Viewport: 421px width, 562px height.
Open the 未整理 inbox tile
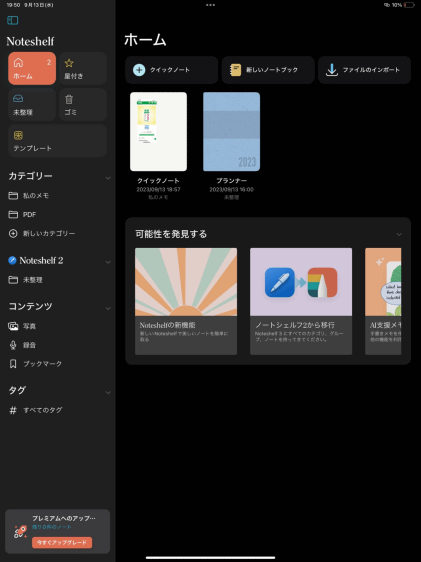(x=32, y=105)
